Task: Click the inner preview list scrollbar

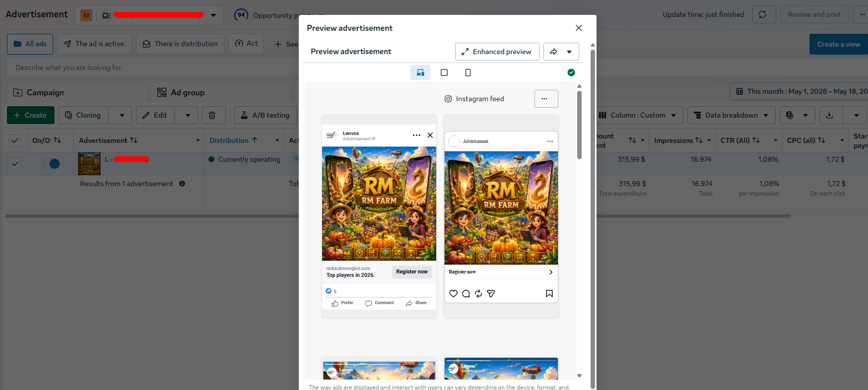Action: tap(579, 125)
